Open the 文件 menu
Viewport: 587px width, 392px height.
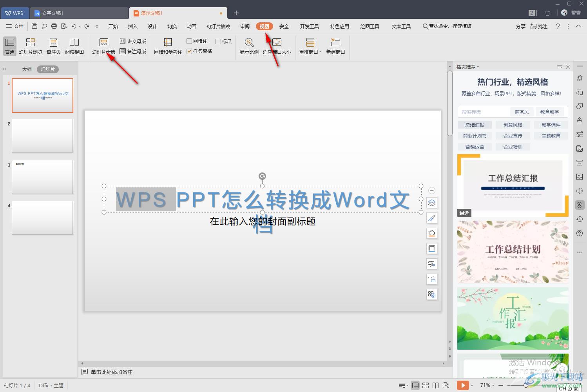[x=15, y=26]
